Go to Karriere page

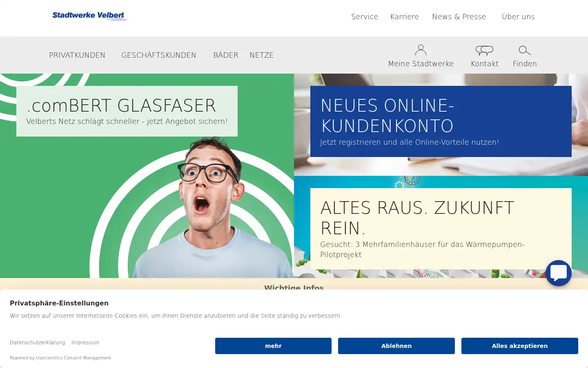pyautogui.click(x=405, y=17)
